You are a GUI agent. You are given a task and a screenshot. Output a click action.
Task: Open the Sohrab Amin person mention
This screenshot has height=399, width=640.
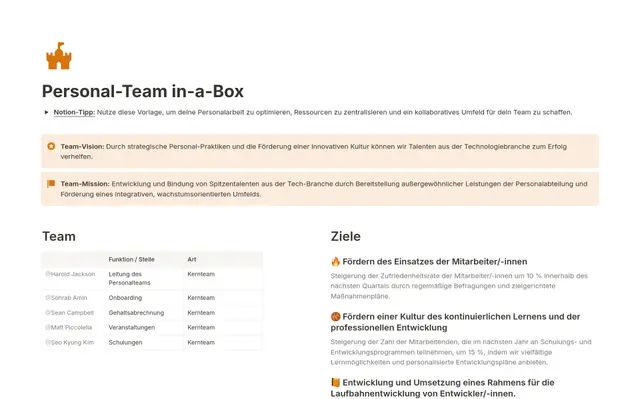(66, 298)
